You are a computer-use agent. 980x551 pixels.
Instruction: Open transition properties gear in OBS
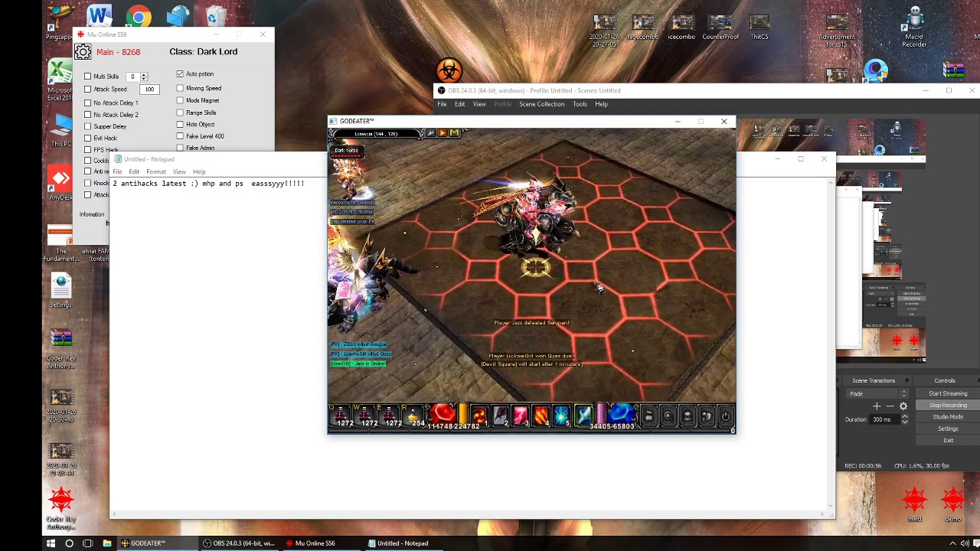tap(903, 406)
